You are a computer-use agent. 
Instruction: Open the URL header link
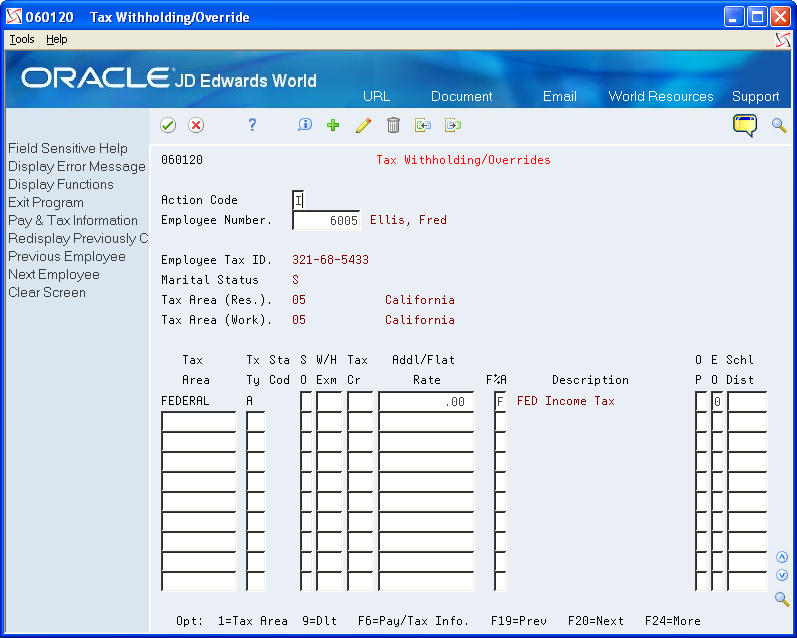click(376, 96)
